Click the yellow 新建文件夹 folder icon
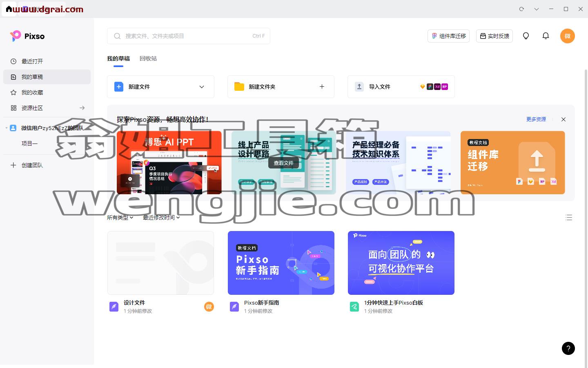The height and width of the screenshot is (368, 588). tap(239, 87)
